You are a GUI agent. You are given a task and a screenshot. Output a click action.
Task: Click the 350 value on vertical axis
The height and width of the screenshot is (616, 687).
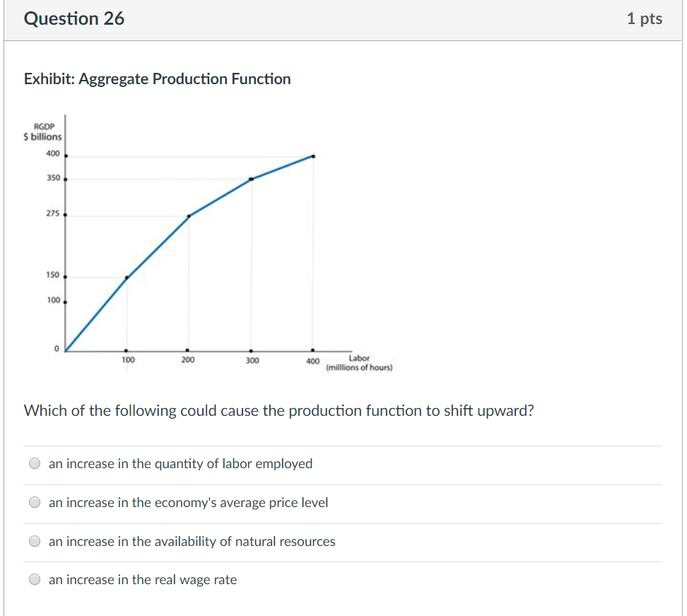tap(52, 178)
